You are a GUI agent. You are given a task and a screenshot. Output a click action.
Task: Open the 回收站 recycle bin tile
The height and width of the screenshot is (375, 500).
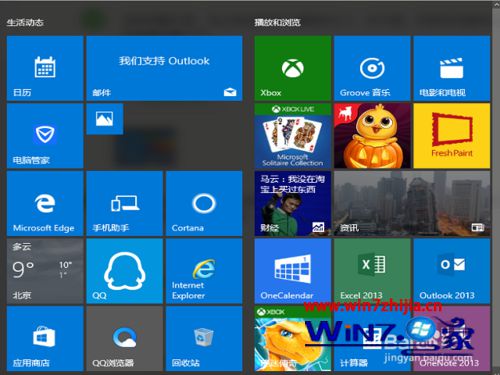point(204,339)
